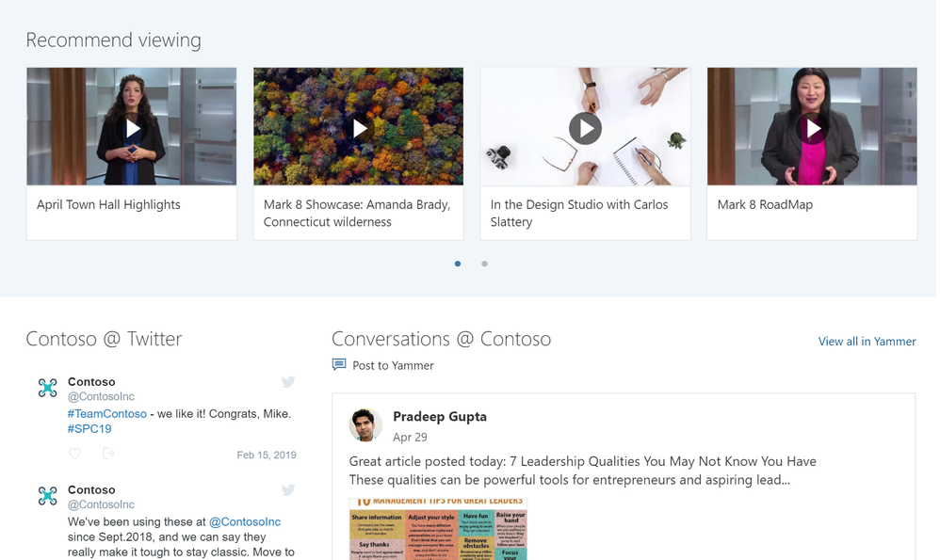Click the Post to Yammer chat icon
The width and height of the screenshot is (940, 560).
(339, 365)
